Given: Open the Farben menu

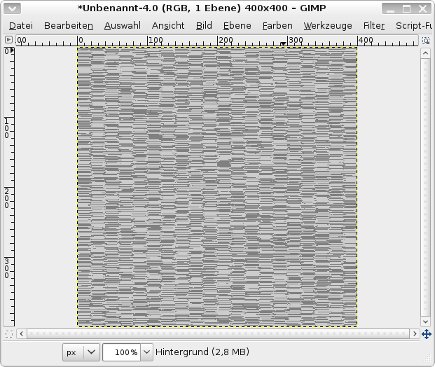Looking at the screenshot, I should pos(277,26).
